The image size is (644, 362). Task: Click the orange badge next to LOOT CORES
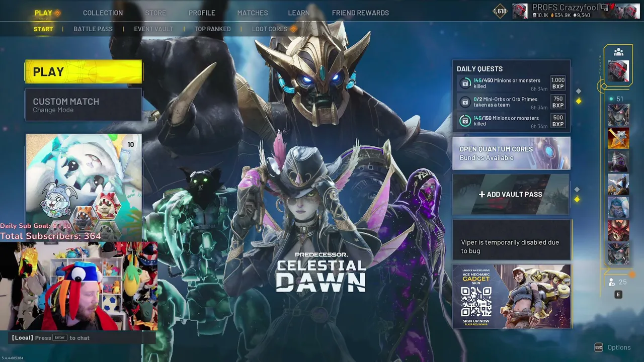coord(293,29)
